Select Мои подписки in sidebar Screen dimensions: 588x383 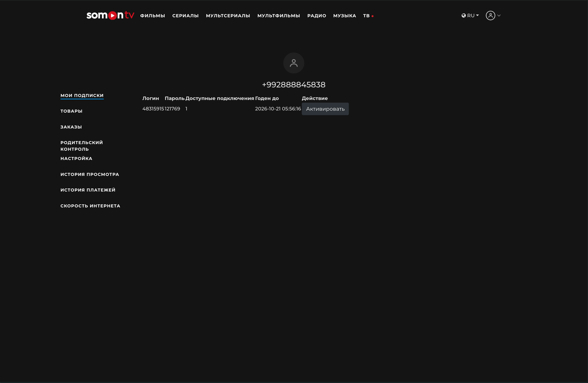click(82, 96)
